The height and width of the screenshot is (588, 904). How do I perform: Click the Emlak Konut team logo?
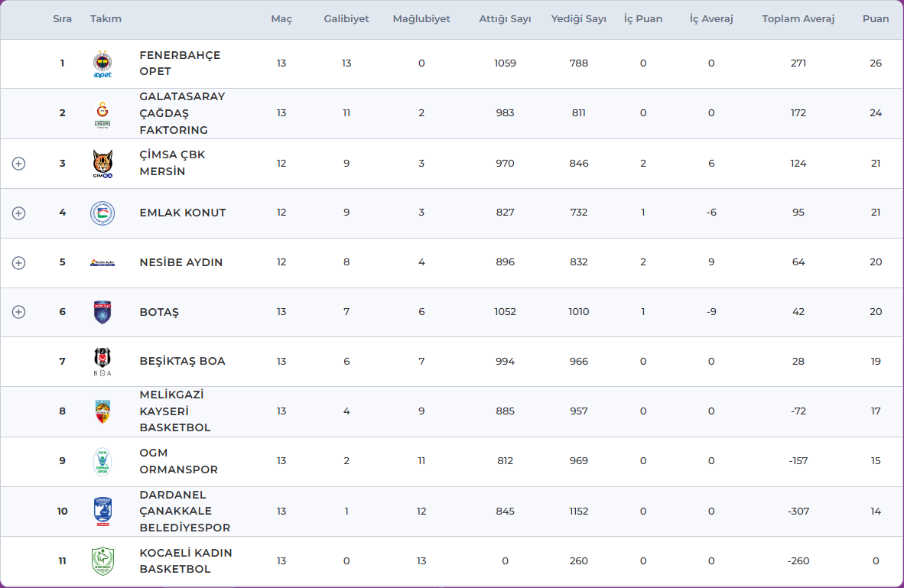point(102,213)
